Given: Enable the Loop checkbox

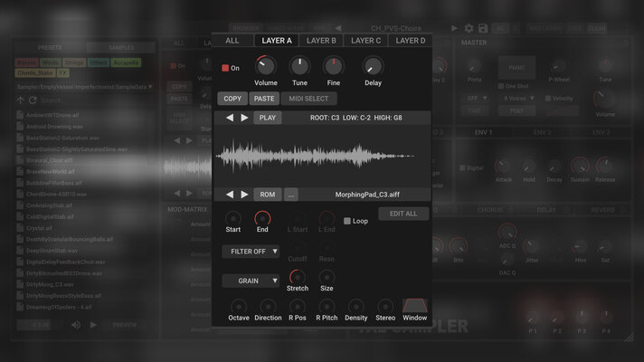Looking at the screenshot, I should coord(347,221).
